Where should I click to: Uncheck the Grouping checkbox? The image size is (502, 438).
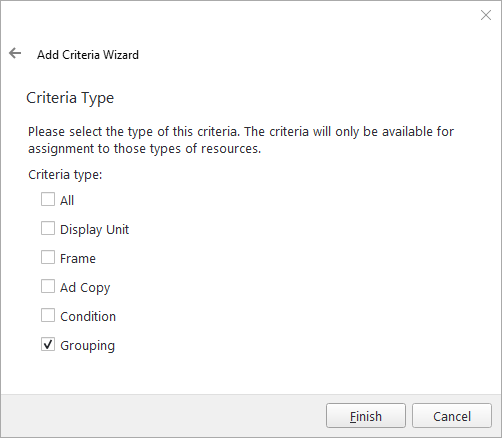(48, 344)
